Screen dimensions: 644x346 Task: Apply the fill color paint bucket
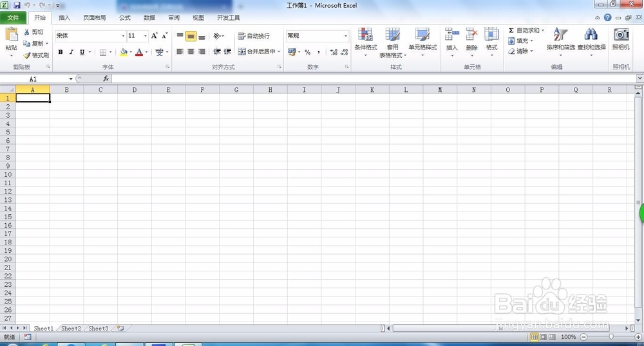(x=123, y=52)
